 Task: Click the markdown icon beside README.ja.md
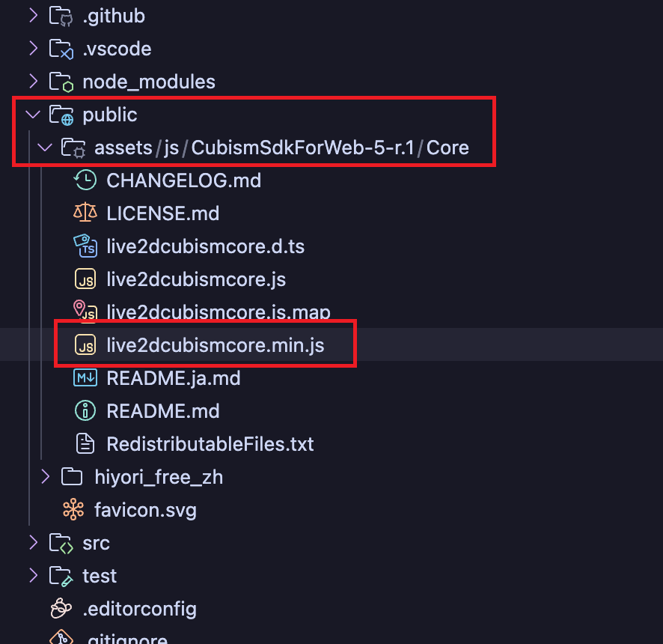85,378
